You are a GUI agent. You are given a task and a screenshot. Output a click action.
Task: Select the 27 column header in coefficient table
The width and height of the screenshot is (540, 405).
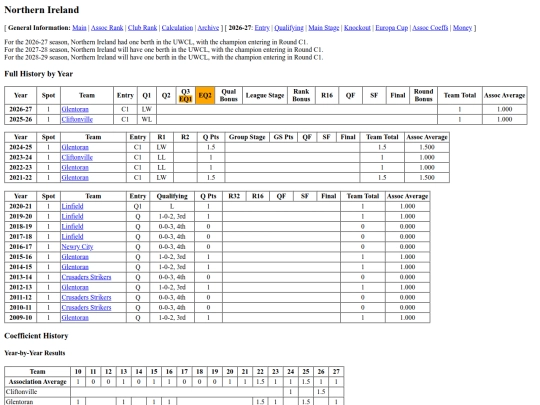click(336, 372)
